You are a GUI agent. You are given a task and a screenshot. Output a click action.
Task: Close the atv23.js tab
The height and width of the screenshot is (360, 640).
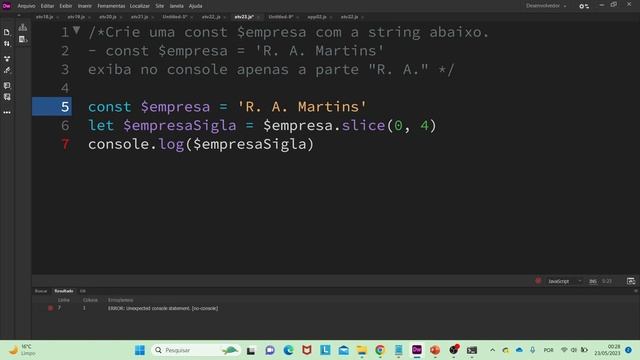coord(259,17)
